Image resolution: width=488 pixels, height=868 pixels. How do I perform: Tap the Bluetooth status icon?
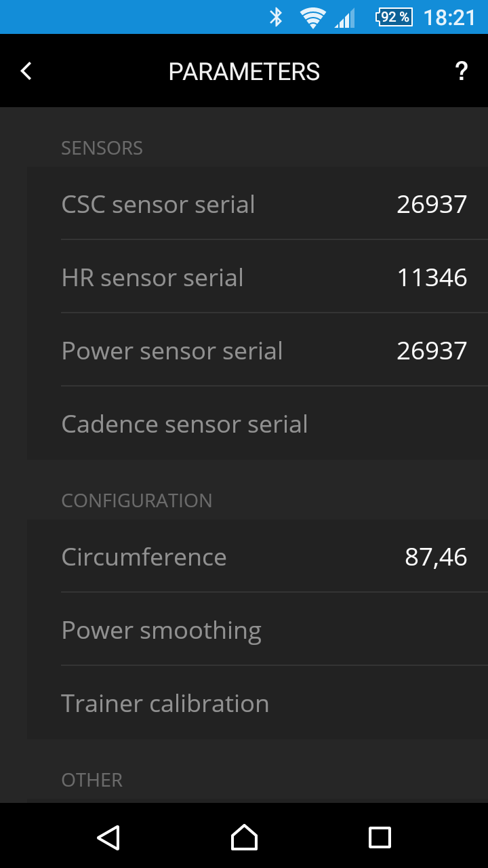click(x=276, y=17)
